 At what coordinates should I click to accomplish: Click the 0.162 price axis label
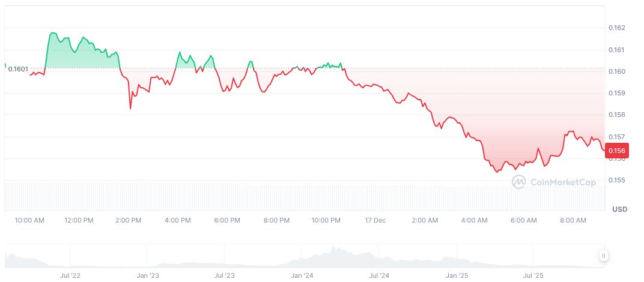(x=618, y=28)
